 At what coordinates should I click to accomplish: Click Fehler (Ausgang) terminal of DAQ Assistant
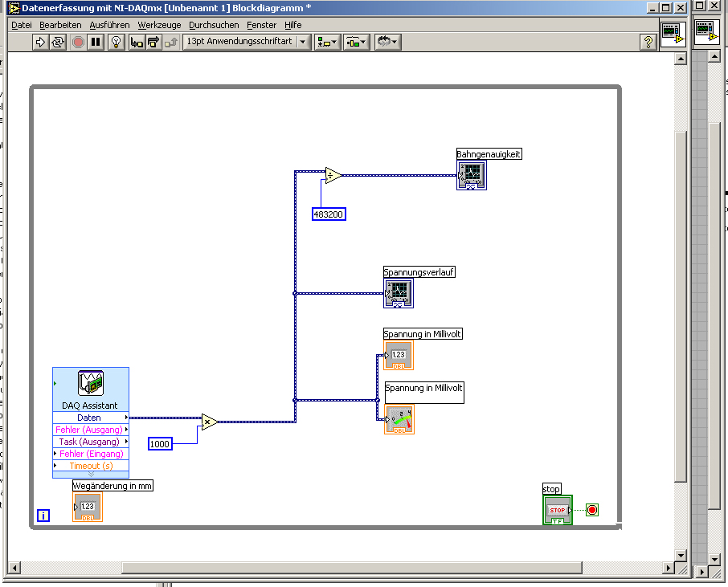(x=91, y=430)
